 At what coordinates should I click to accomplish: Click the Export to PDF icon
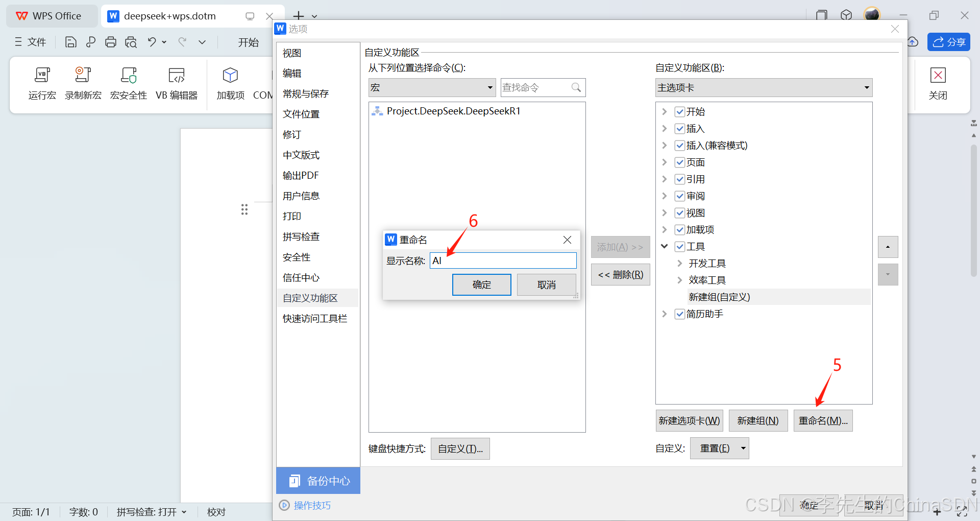91,42
